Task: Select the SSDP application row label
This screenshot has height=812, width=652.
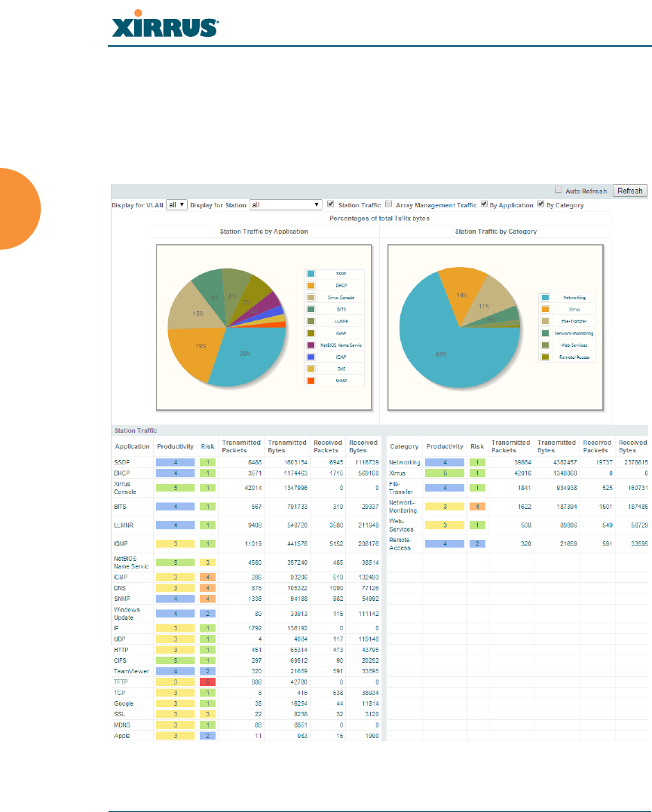Action: (x=121, y=462)
